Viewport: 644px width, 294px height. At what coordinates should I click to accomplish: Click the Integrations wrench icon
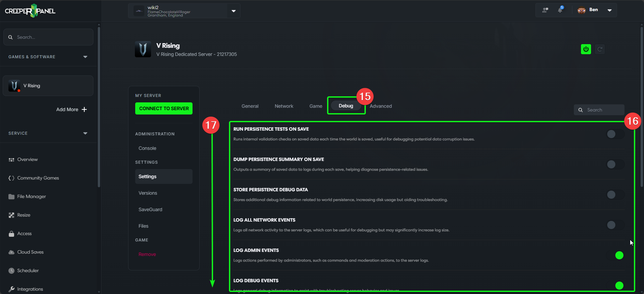tap(11, 289)
